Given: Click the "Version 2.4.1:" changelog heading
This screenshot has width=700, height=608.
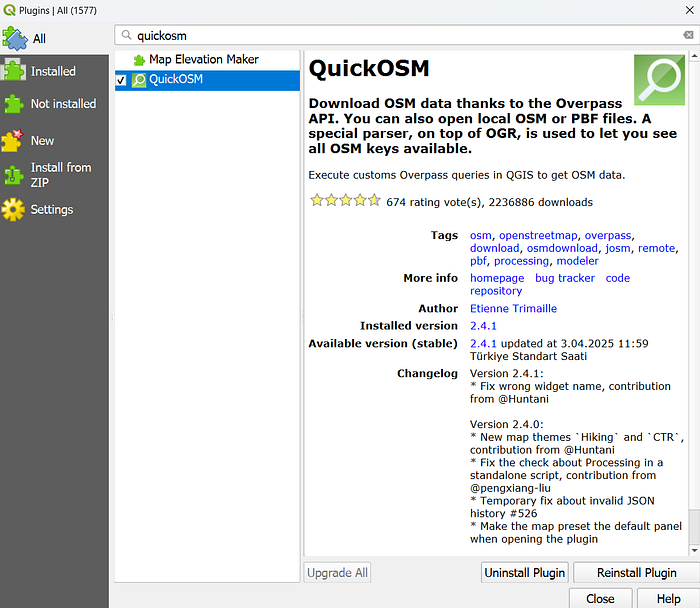Looking at the screenshot, I should [x=506, y=373].
